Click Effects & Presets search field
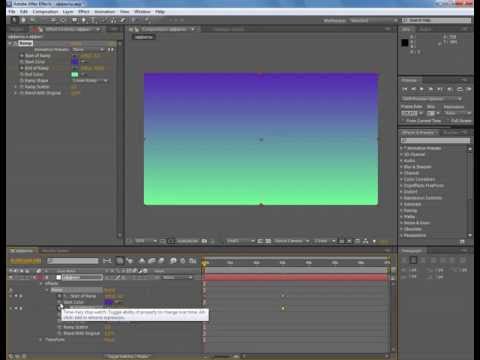480x360 pixels. [435, 140]
